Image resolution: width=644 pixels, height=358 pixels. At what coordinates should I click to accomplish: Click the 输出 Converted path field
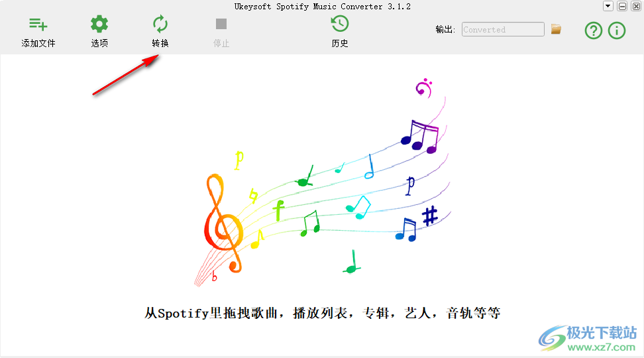(503, 29)
